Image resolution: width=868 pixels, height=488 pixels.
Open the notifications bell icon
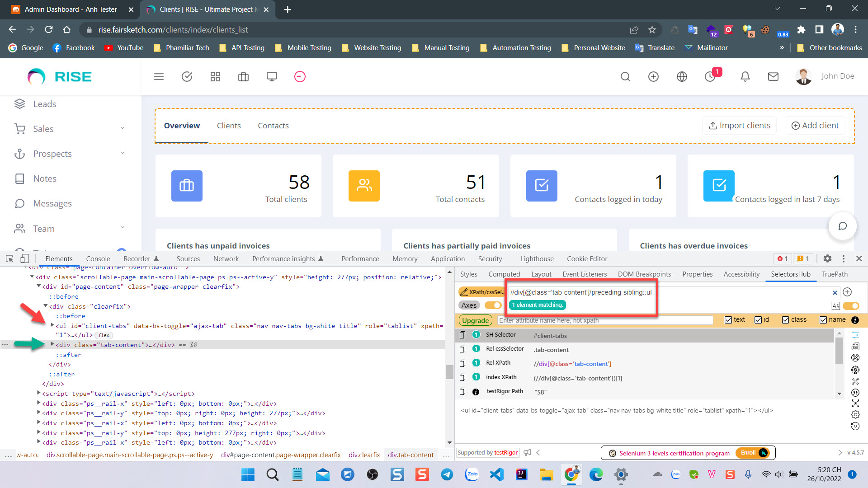(x=745, y=77)
